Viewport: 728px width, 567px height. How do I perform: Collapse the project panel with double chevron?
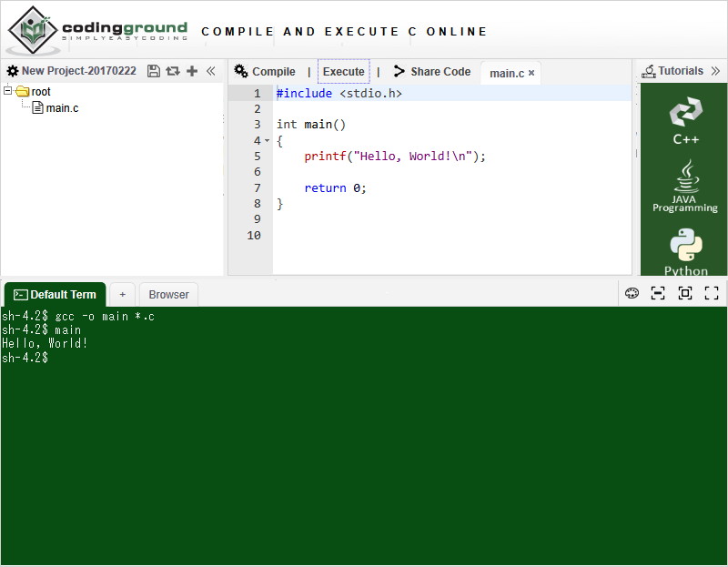coord(211,71)
